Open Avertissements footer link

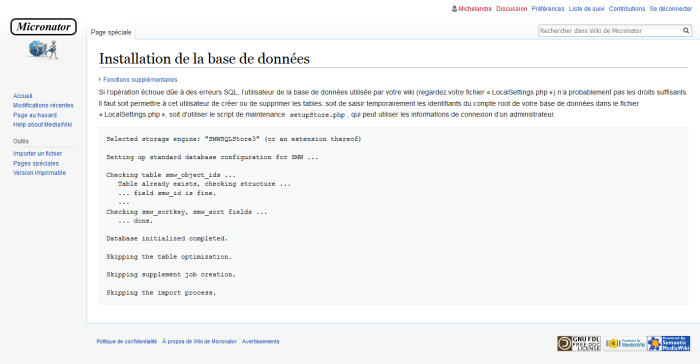261,342
